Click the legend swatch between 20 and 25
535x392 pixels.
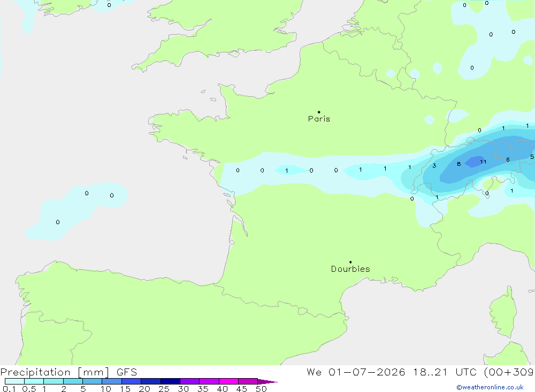tap(151, 381)
